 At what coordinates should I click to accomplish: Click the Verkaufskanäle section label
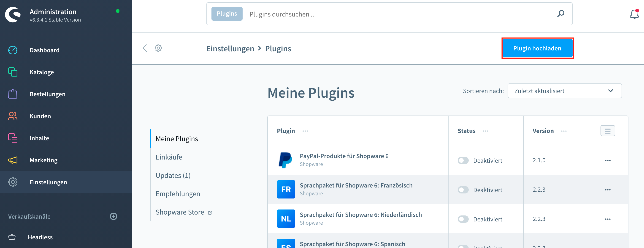[x=29, y=216]
